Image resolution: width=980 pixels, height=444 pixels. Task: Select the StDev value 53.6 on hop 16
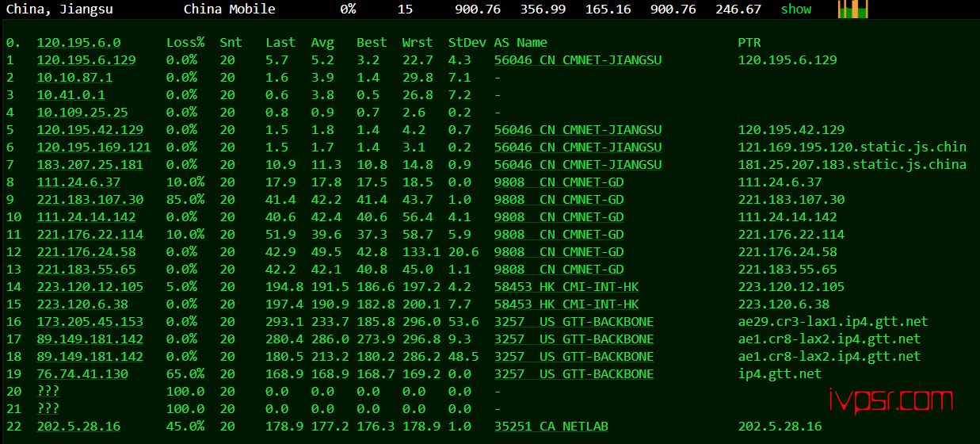point(463,322)
